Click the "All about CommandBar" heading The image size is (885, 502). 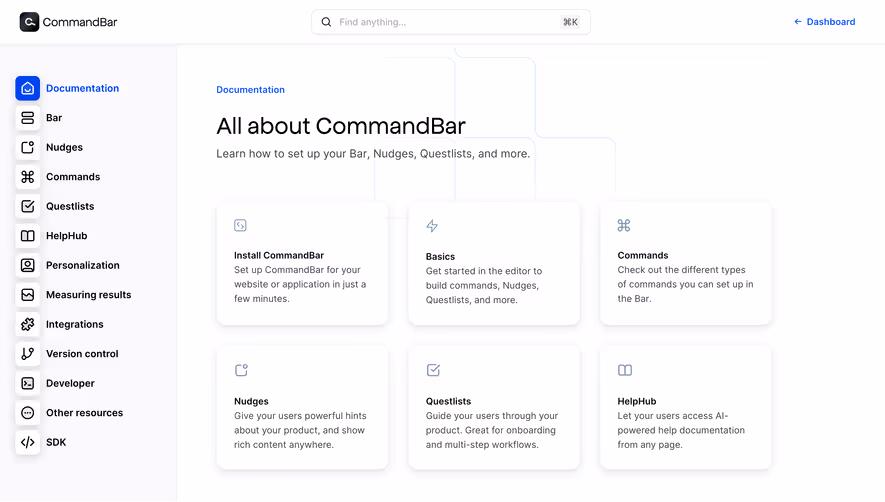click(341, 125)
